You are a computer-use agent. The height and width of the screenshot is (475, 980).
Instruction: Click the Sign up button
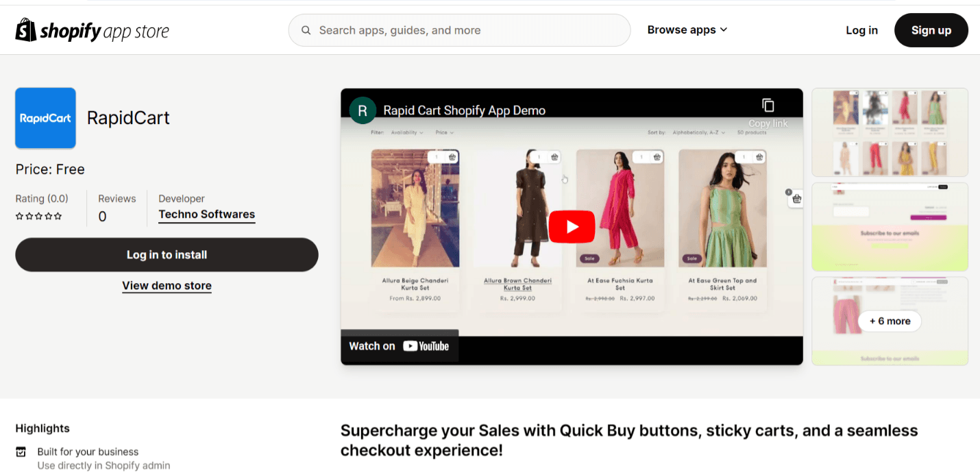pyautogui.click(x=931, y=30)
